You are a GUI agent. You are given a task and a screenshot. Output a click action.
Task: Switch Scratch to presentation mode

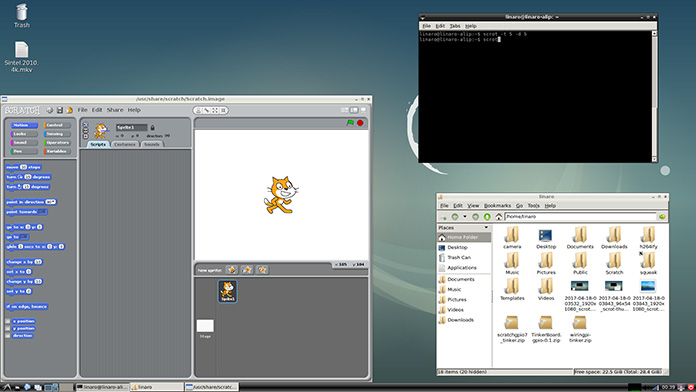(x=364, y=110)
